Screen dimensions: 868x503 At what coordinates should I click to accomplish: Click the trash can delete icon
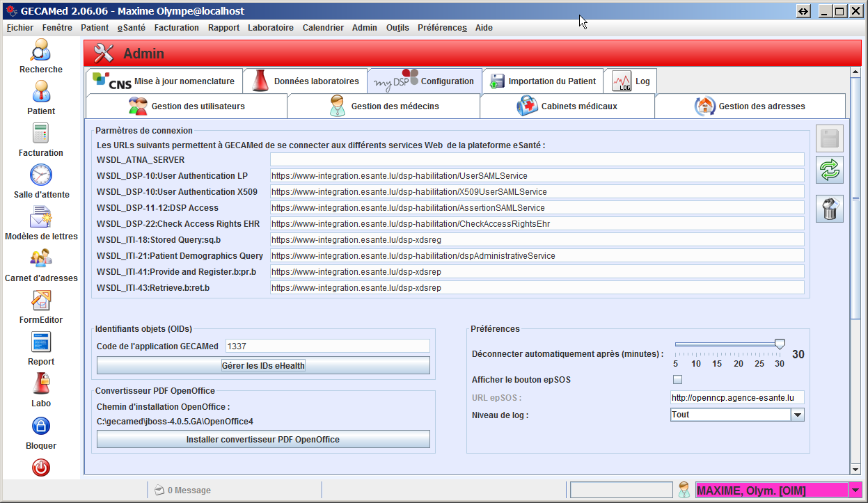point(830,209)
